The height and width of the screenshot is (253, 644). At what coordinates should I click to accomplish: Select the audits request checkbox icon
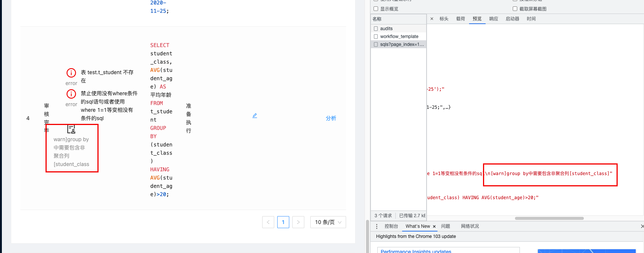376,29
